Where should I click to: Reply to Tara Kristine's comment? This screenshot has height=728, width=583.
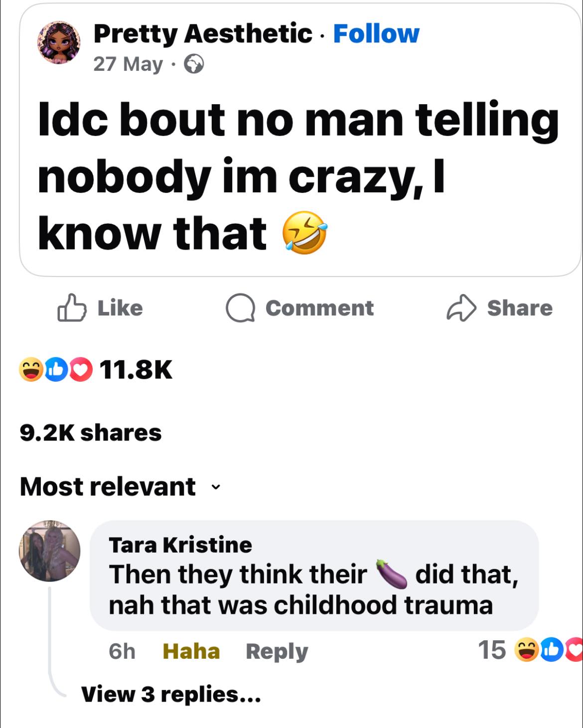pos(277,651)
